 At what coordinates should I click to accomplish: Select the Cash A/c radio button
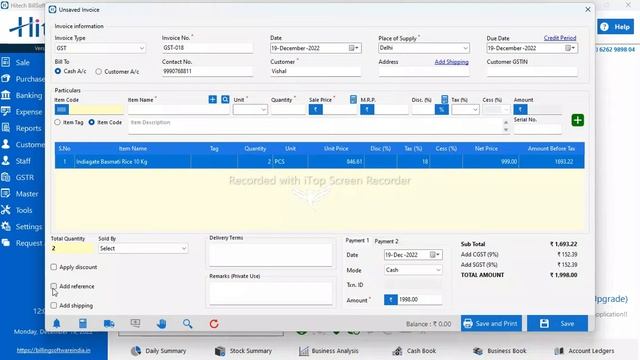click(58, 71)
